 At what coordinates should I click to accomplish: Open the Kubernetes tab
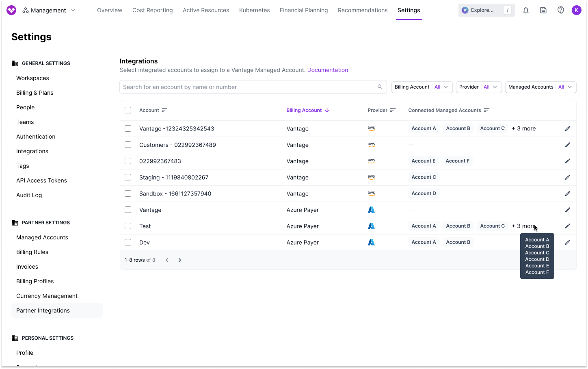254,10
